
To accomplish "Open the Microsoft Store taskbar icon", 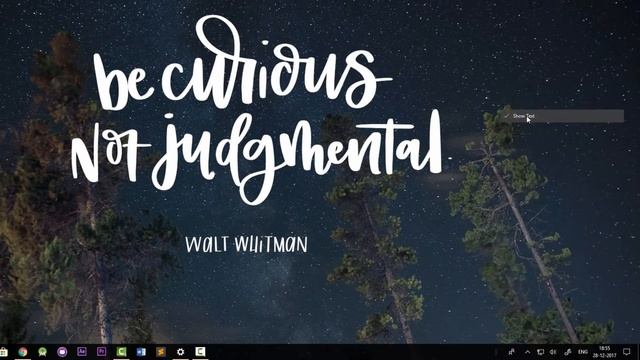I will (3, 352).
